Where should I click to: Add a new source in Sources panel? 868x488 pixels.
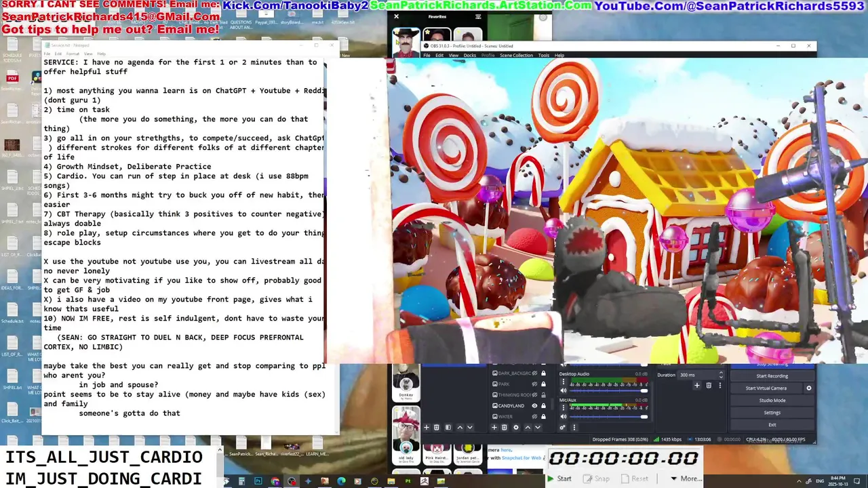coord(494,427)
